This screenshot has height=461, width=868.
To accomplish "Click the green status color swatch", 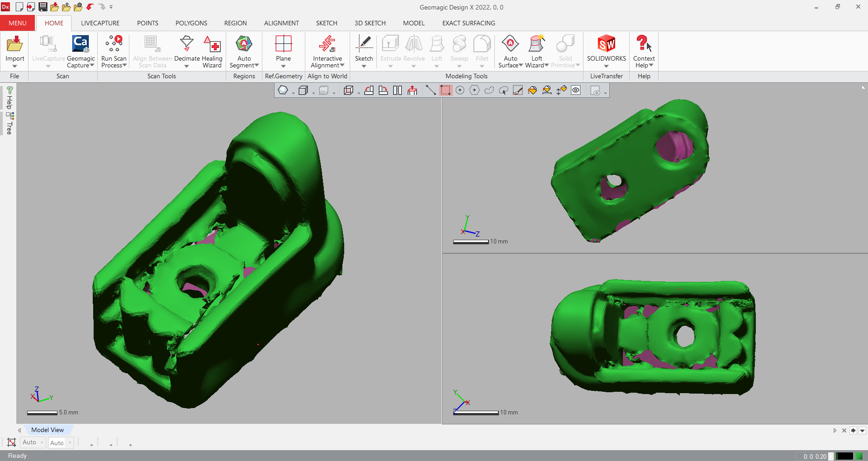I will pos(859,456).
